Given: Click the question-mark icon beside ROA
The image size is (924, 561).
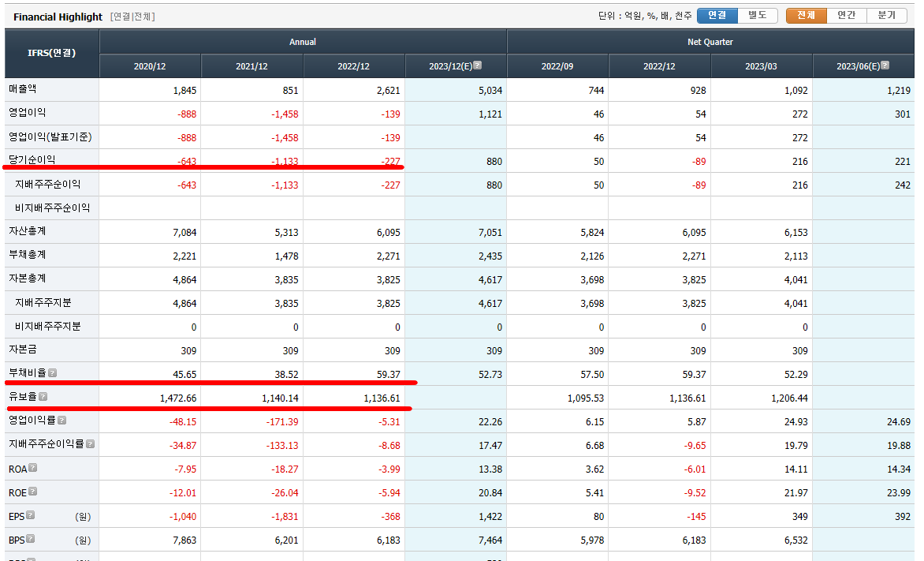Looking at the screenshot, I should (x=33, y=468).
